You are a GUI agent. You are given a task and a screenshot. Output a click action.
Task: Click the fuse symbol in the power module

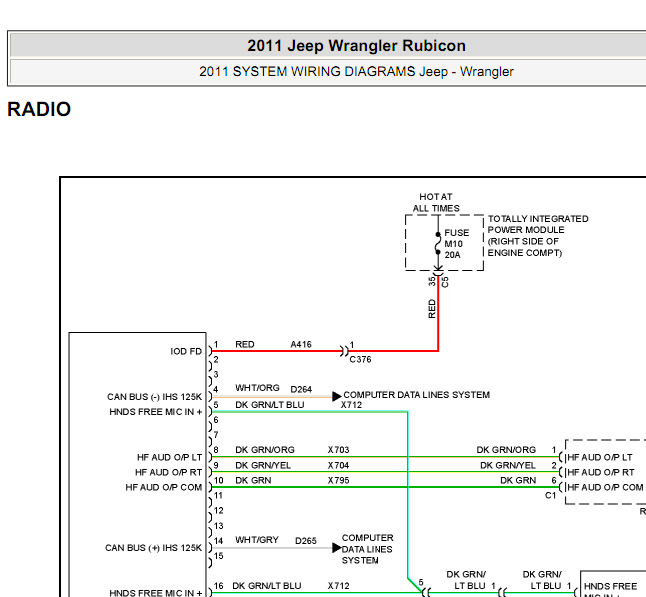point(438,243)
